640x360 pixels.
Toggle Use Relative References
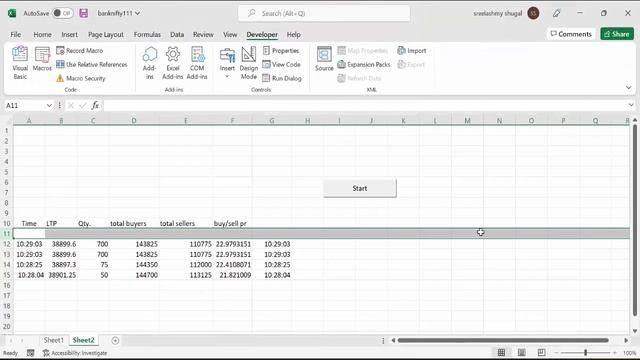pyautogui.click(x=92, y=64)
